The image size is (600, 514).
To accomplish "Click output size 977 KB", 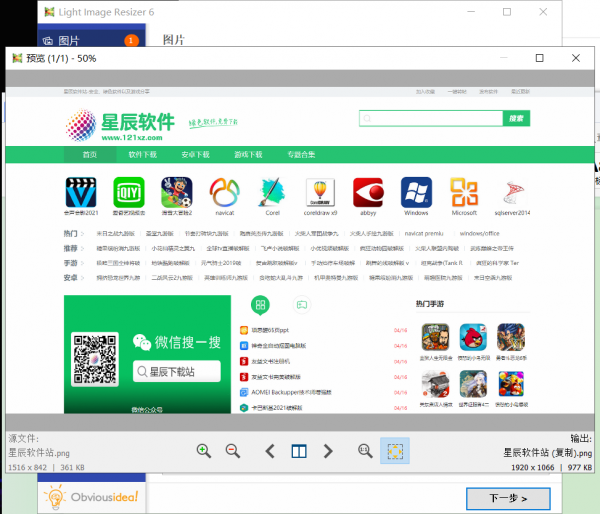I will point(580,467).
